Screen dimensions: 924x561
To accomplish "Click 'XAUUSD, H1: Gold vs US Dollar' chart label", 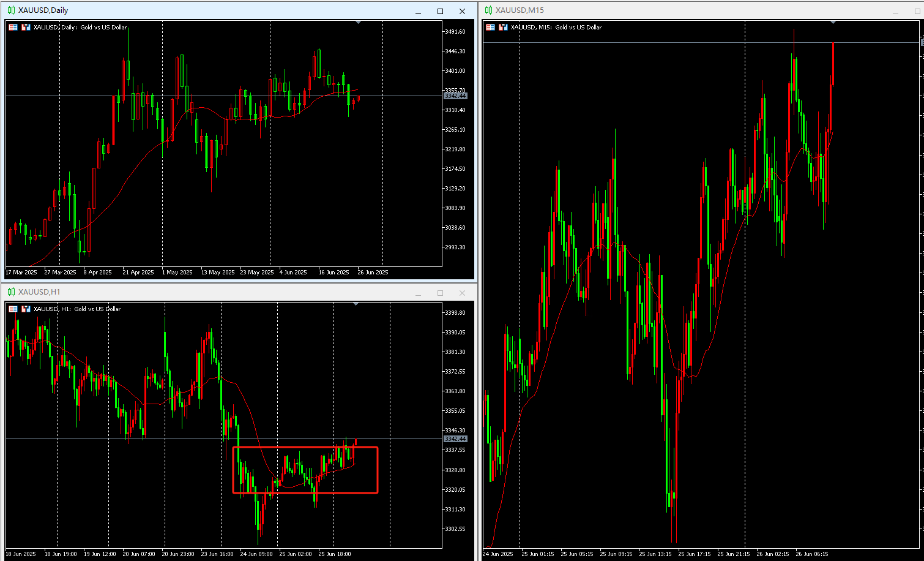I will click(x=77, y=309).
